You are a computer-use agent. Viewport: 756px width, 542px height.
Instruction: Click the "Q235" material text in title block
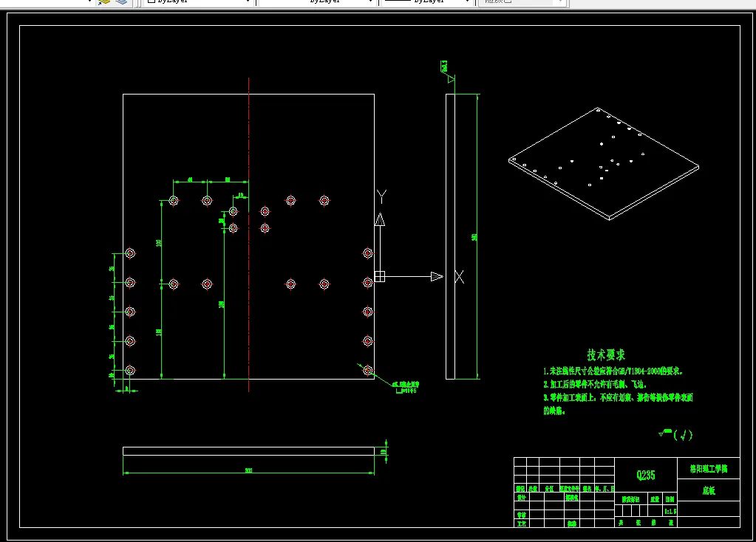[646, 475]
